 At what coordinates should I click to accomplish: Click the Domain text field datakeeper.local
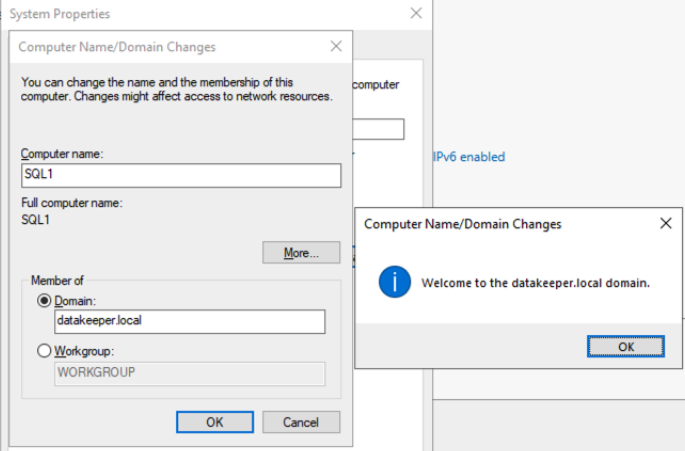pos(190,321)
